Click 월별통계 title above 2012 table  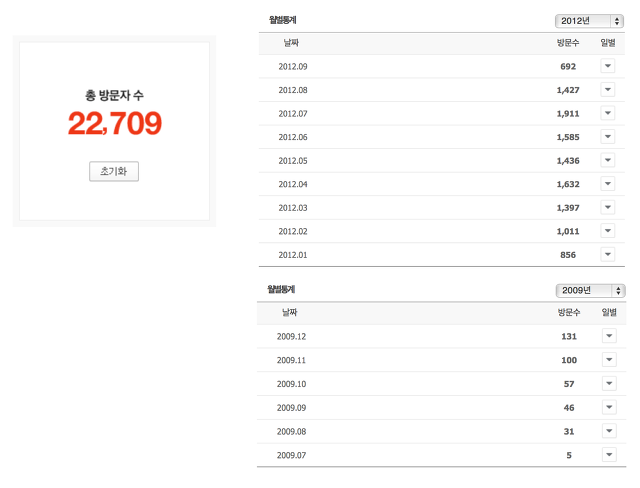coord(282,20)
